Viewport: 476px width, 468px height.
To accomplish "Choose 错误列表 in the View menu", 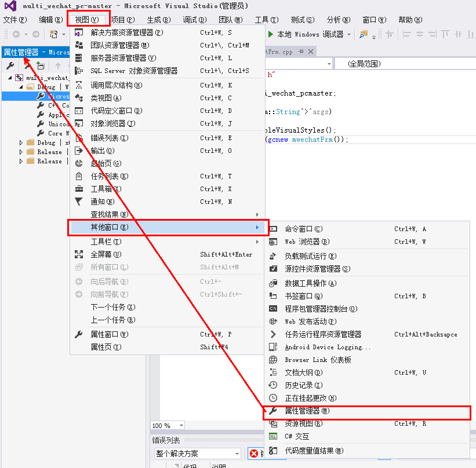I will click(x=109, y=138).
